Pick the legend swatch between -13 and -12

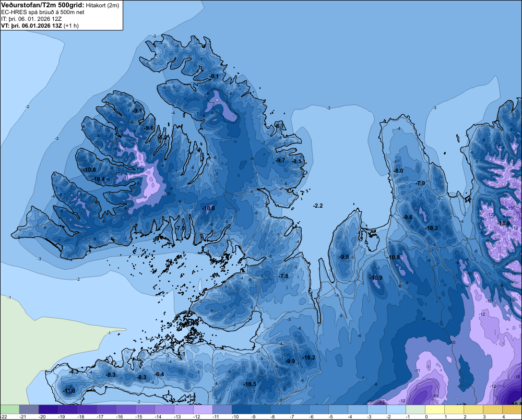(183, 410)
